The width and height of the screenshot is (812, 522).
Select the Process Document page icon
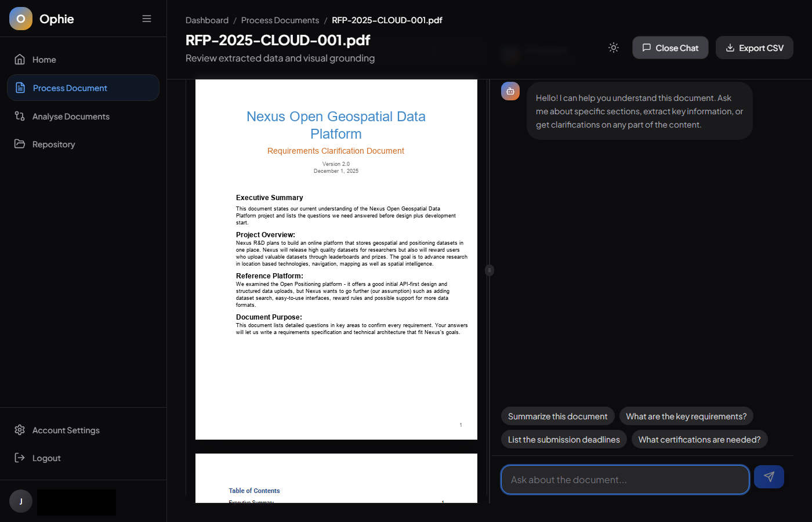pyautogui.click(x=19, y=88)
